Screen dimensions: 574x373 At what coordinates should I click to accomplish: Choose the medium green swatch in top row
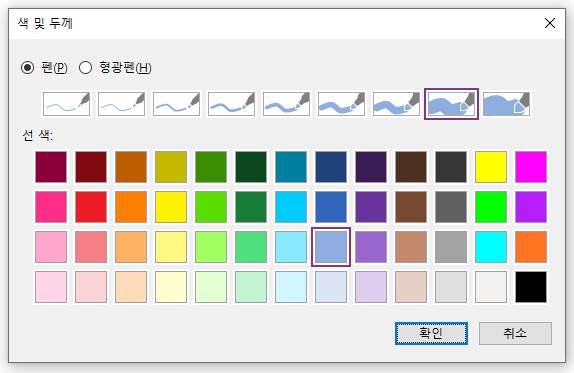211,167
